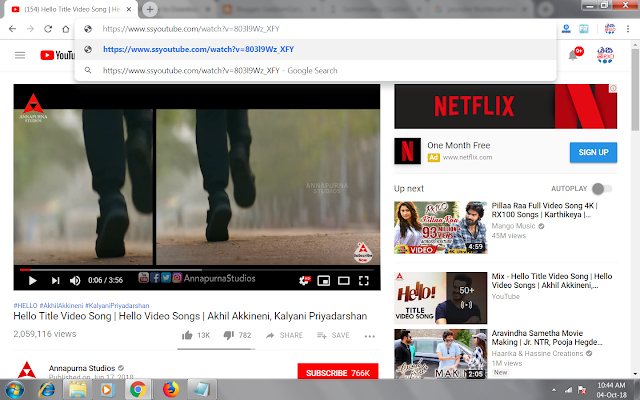The width and height of the screenshot is (640, 400).
Task: Switch to Chrome in taskbar
Action: coord(138,389)
